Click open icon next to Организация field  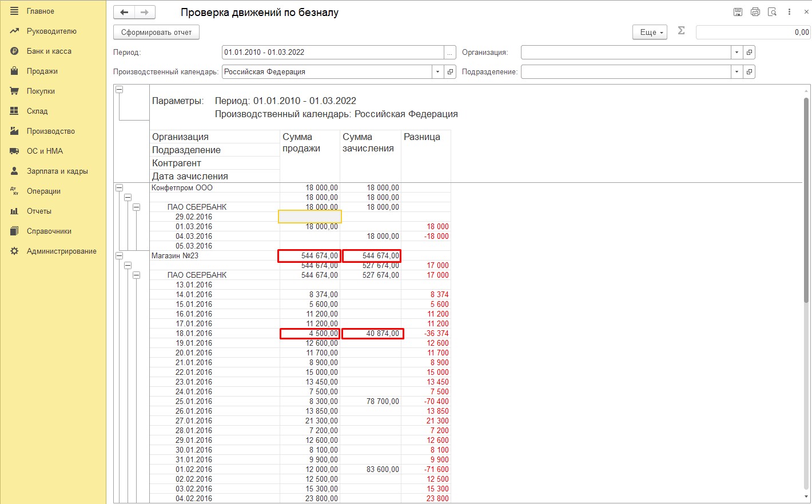pyautogui.click(x=749, y=53)
